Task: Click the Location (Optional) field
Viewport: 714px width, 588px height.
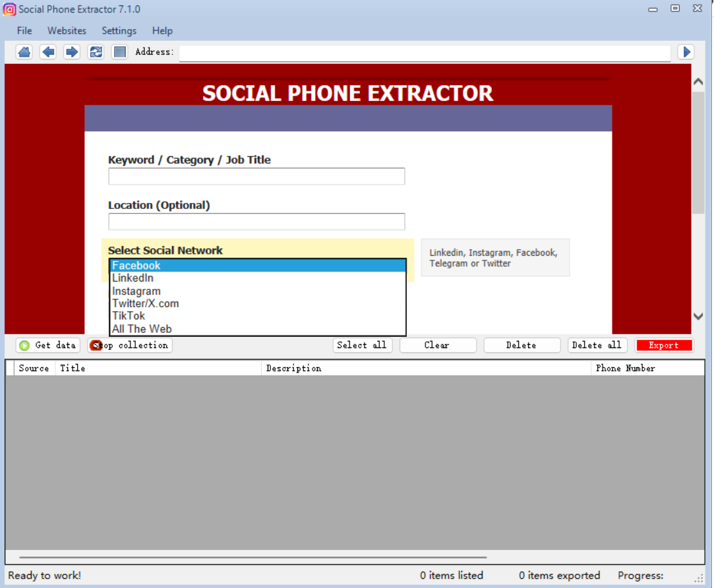Action: [x=256, y=221]
